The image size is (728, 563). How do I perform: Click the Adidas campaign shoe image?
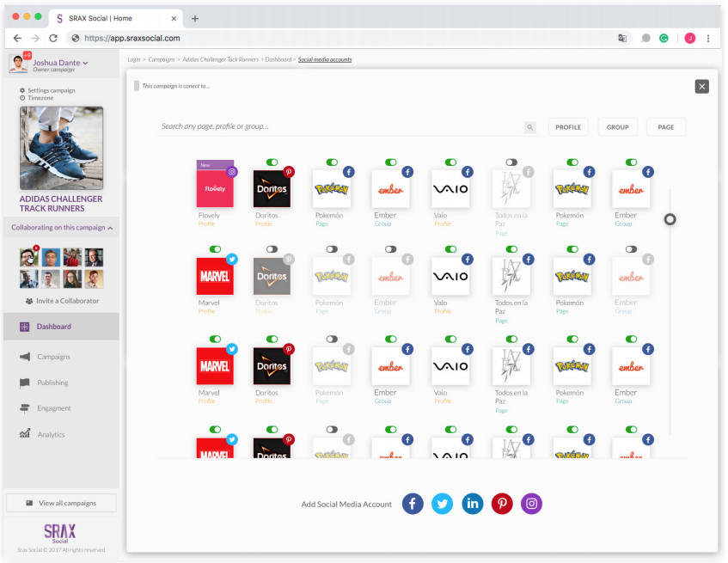(x=61, y=148)
